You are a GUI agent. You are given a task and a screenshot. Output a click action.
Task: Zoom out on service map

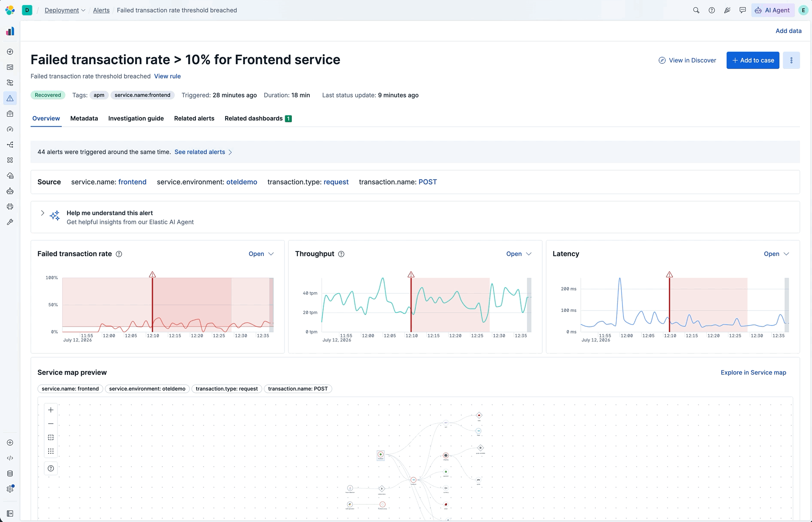tap(51, 424)
